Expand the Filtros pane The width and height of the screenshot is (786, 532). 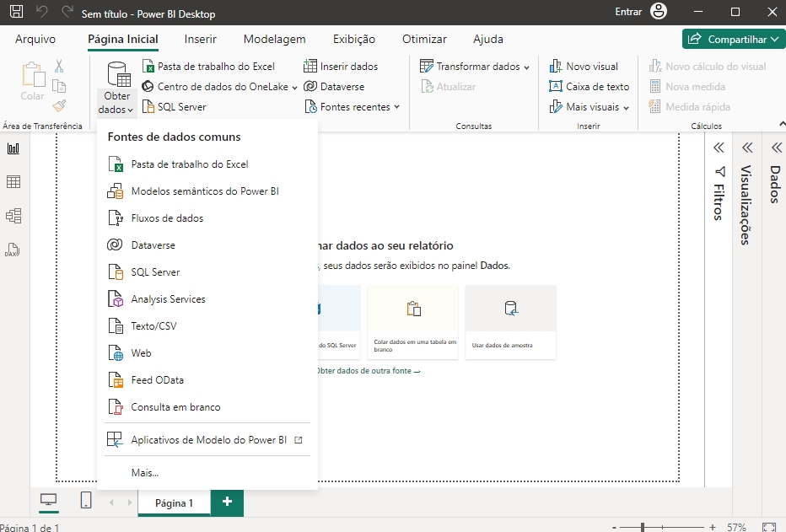click(x=719, y=148)
